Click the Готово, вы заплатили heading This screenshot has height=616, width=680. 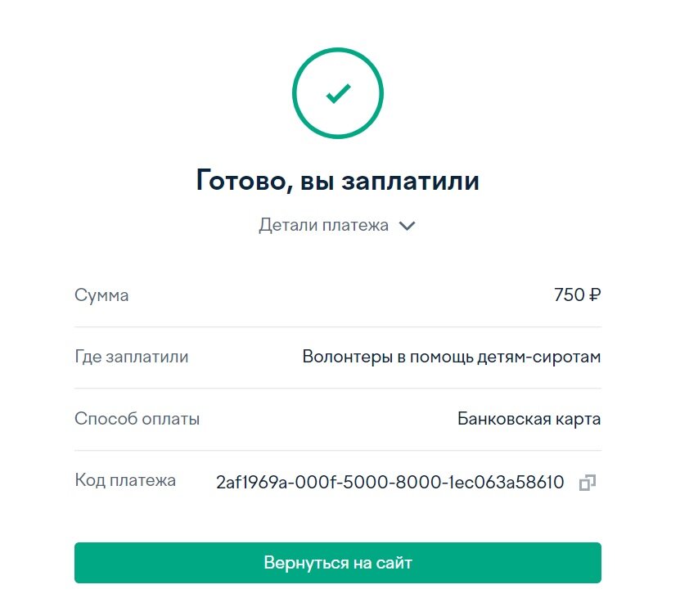pyautogui.click(x=337, y=181)
